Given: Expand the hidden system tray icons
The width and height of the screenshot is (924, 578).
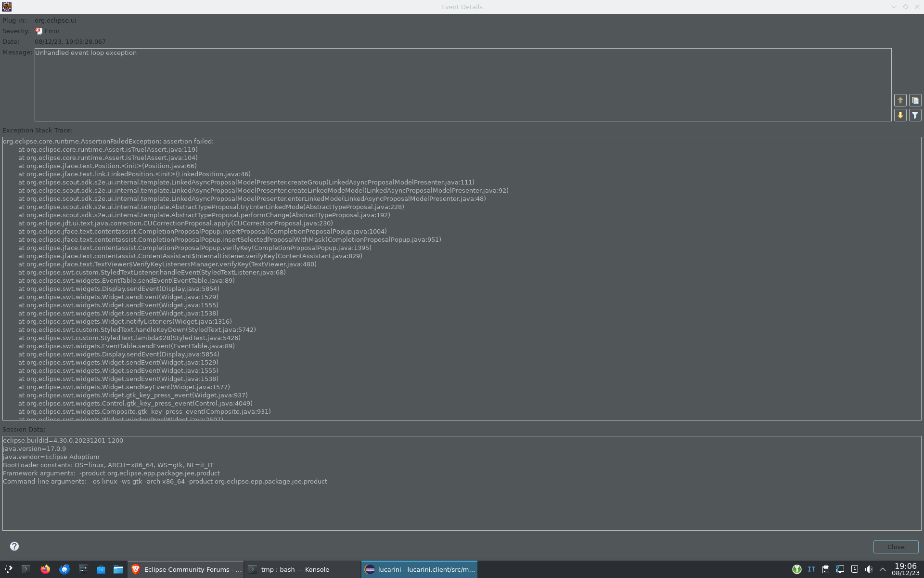Looking at the screenshot, I should tap(883, 569).
